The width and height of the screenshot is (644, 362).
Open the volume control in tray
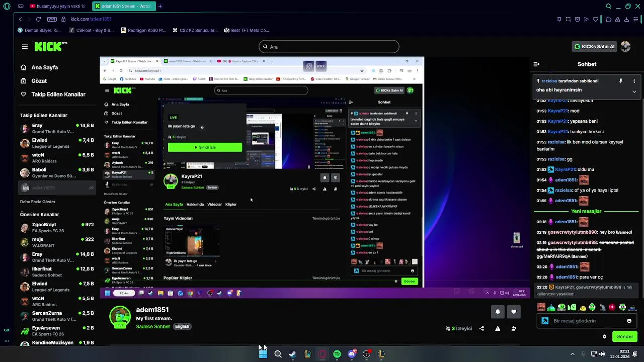[602, 354]
